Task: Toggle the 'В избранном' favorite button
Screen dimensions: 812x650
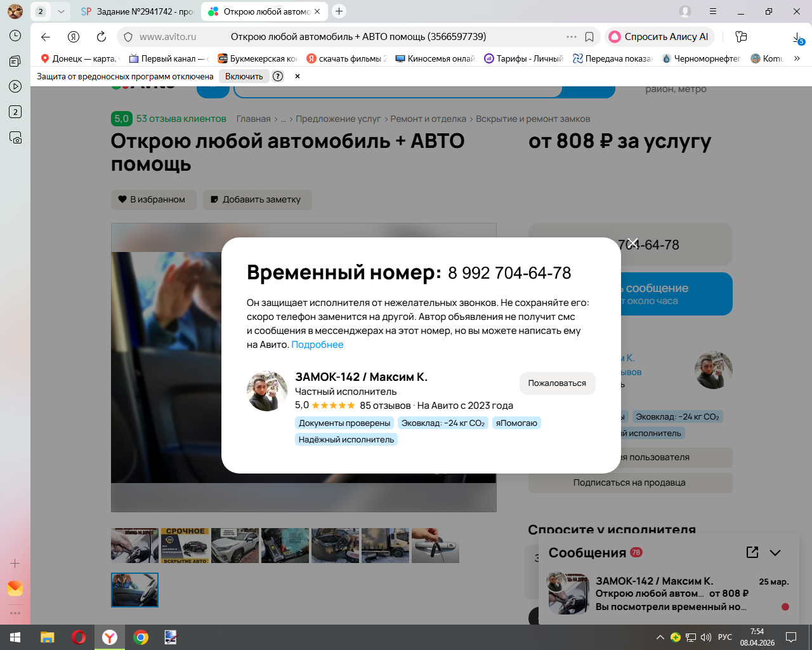Action: [154, 199]
